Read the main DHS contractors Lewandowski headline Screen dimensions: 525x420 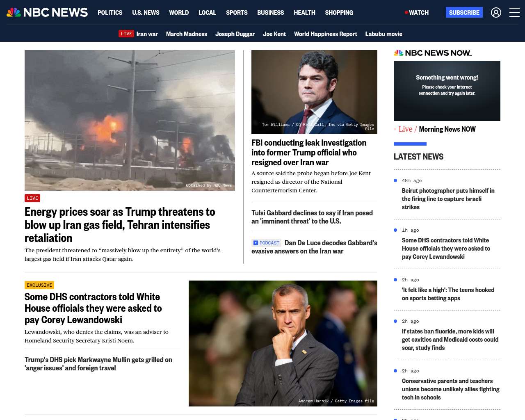93,308
